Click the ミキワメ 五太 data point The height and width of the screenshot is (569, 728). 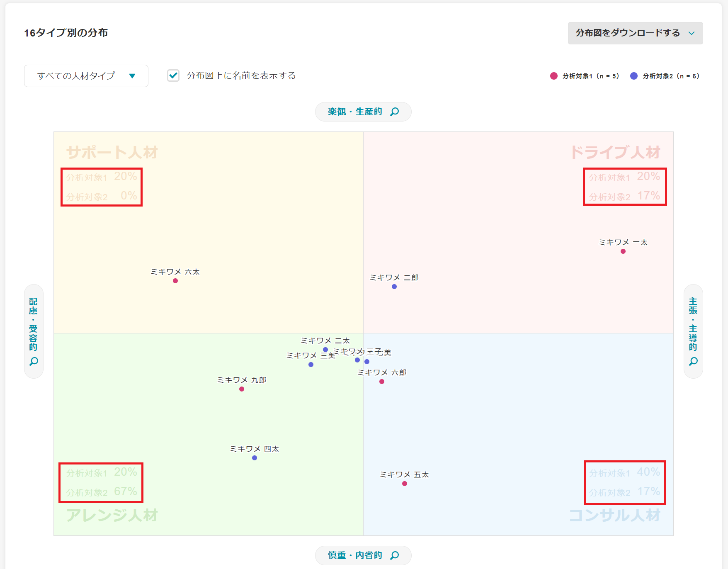tap(404, 483)
